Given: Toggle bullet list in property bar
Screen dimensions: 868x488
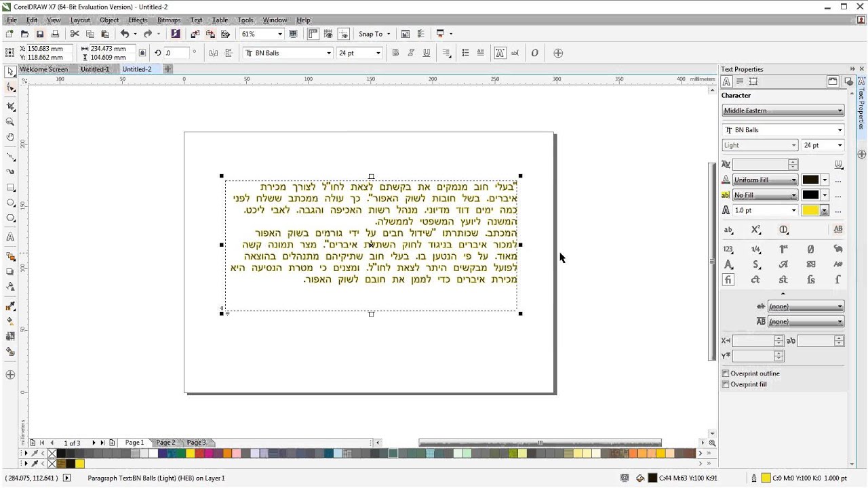Looking at the screenshot, I should tap(465, 53).
